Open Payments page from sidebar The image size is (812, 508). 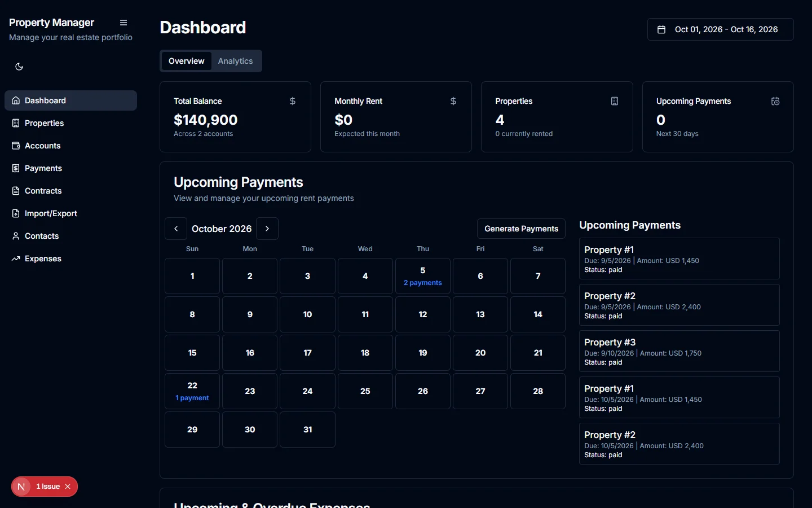(x=70, y=168)
